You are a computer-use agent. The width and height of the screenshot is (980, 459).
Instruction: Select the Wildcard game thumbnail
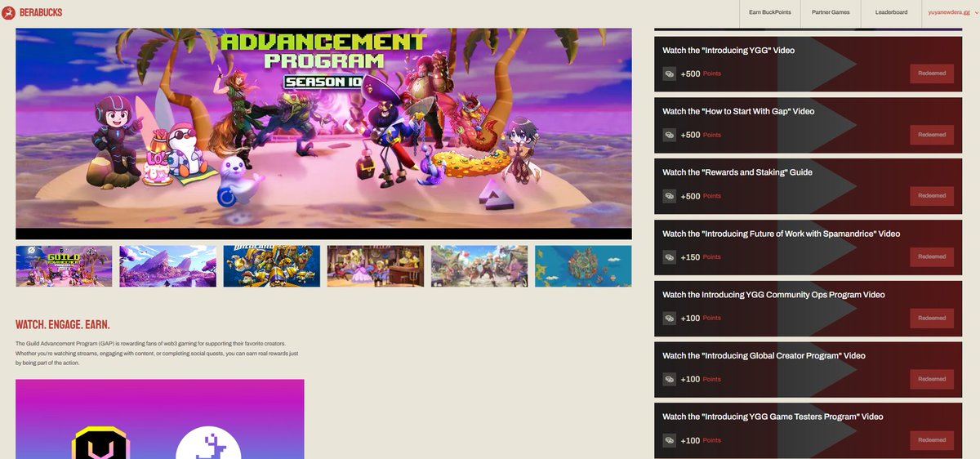pos(272,266)
